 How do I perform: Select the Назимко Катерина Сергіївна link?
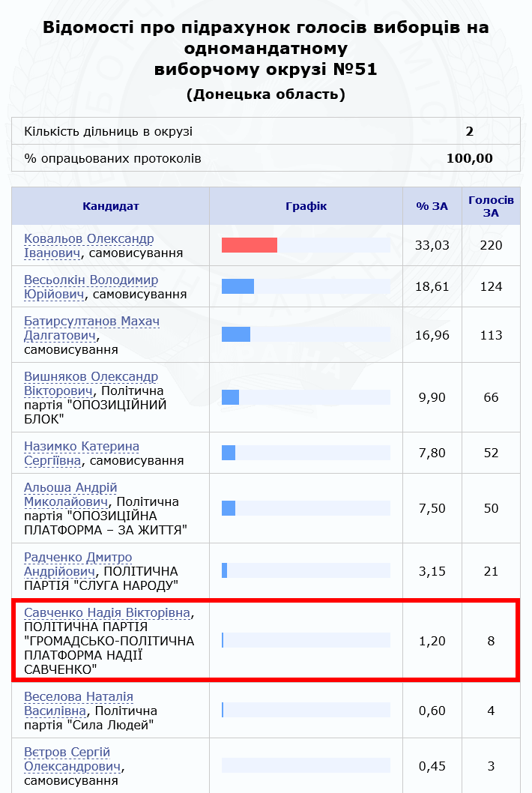coord(81,447)
